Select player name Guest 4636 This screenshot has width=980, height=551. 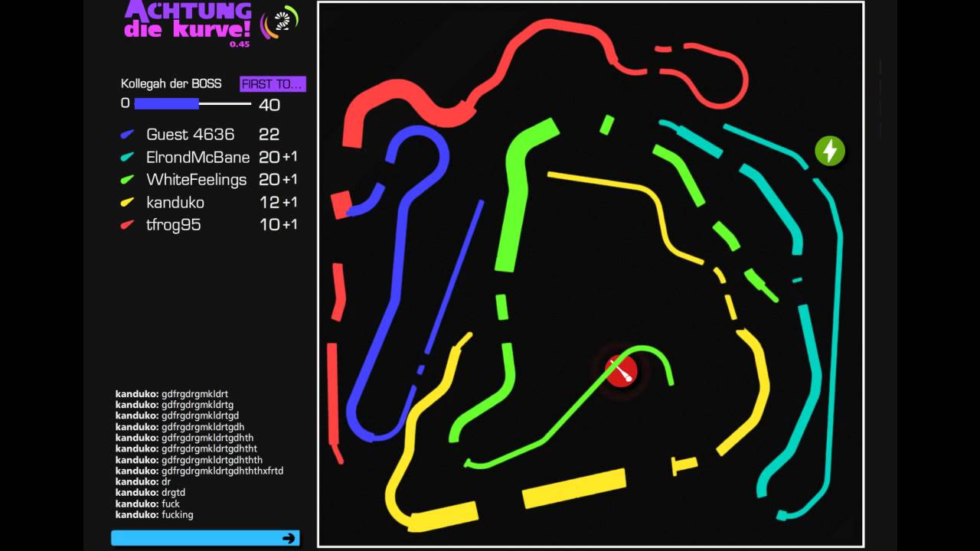pyautogui.click(x=190, y=135)
